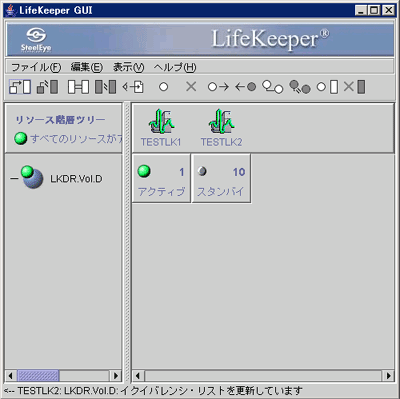Screen dimensions: 400x399
Task: Click the Extend resource hierarchy arrow icon
Action: [x=218, y=87]
